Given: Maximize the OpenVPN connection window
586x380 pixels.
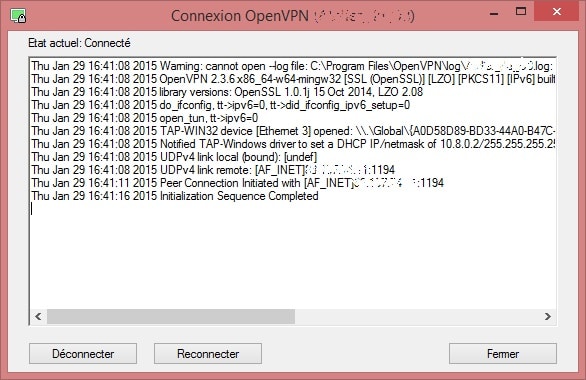Looking at the screenshot, I should click(521, 12).
